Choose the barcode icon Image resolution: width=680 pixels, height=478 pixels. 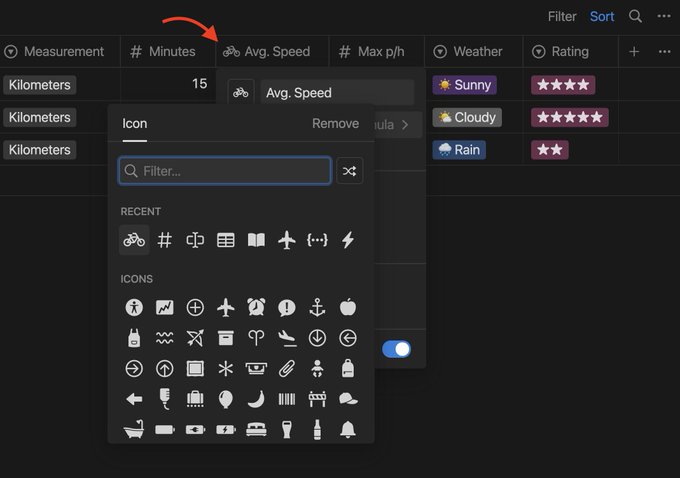tap(287, 399)
